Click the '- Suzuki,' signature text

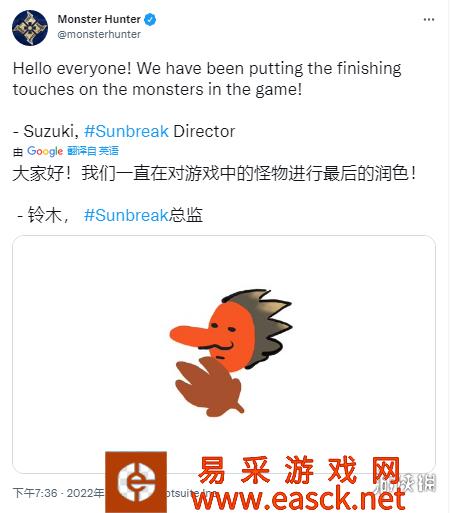click(x=46, y=131)
